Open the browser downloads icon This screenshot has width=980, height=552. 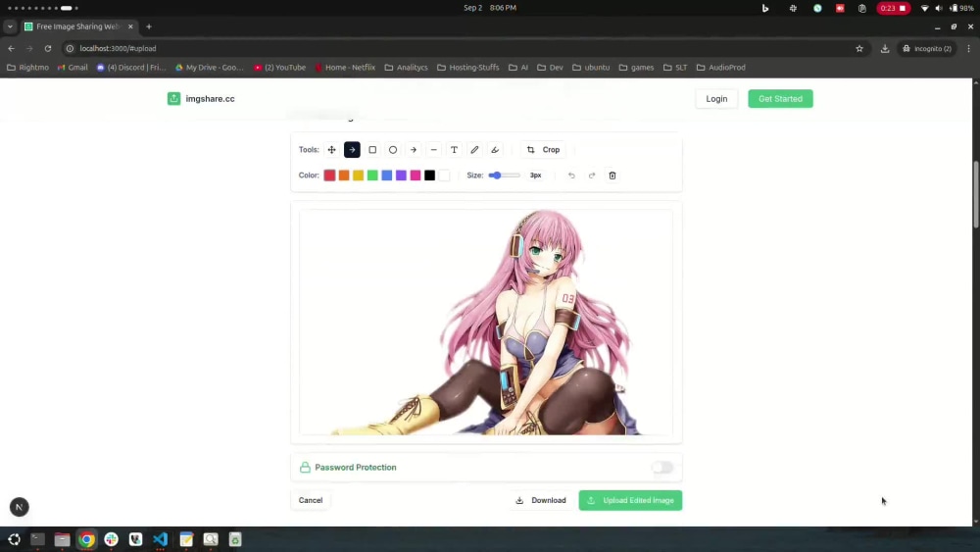pos(885,48)
